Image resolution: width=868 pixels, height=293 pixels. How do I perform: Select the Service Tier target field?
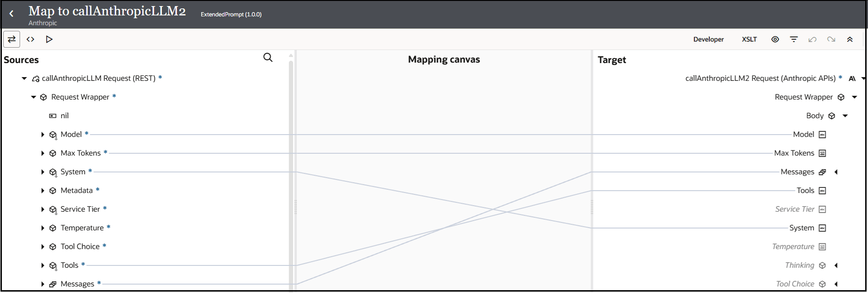click(x=796, y=209)
